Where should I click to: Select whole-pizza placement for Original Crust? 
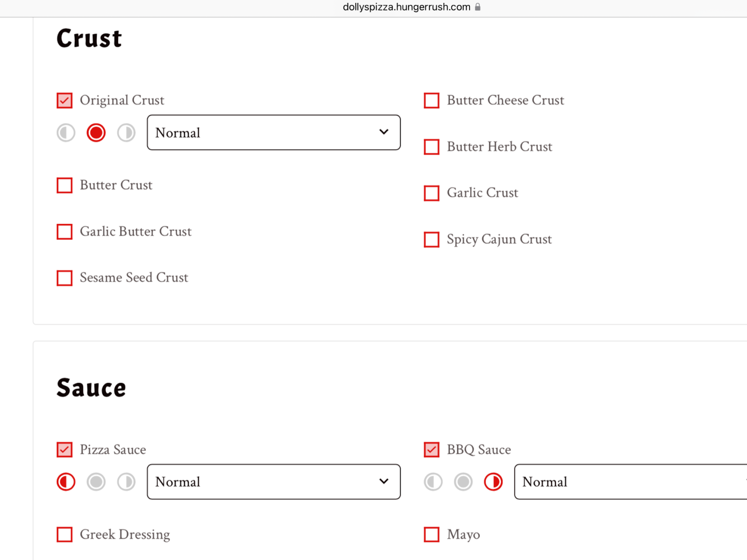tap(96, 133)
